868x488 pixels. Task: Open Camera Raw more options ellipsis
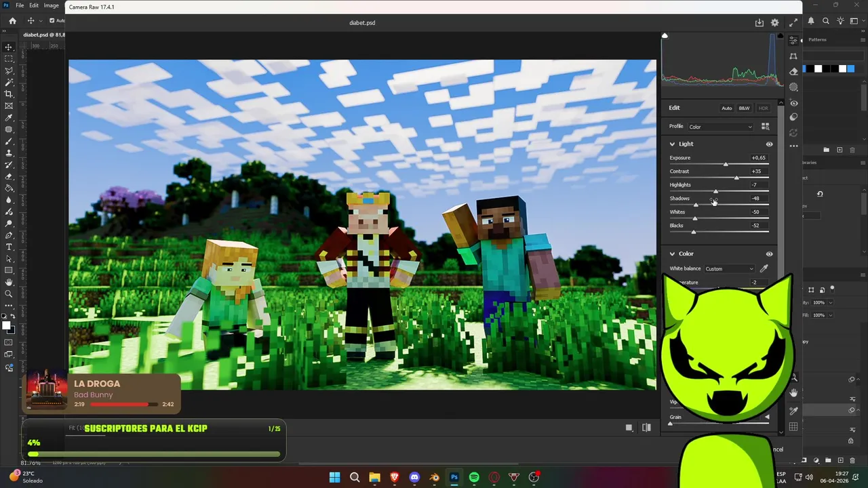pyautogui.click(x=793, y=146)
